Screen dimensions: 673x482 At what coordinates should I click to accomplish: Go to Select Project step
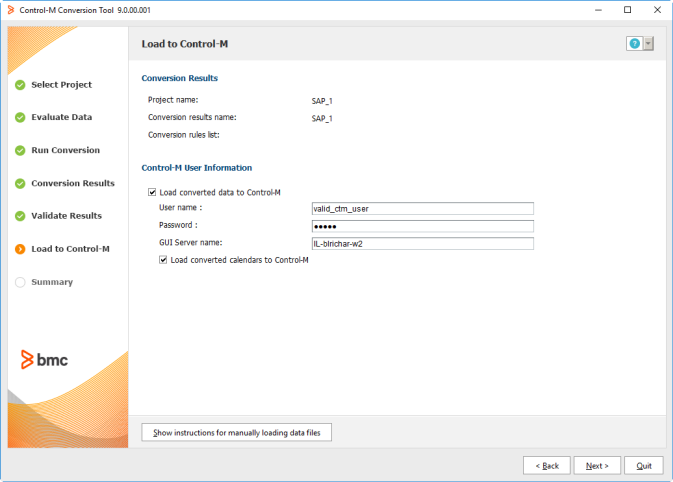tap(61, 85)
